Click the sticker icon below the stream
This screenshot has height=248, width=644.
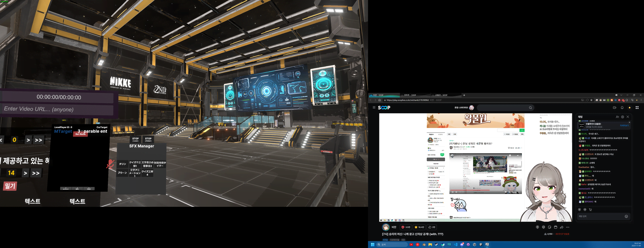[x=549, y=227]
